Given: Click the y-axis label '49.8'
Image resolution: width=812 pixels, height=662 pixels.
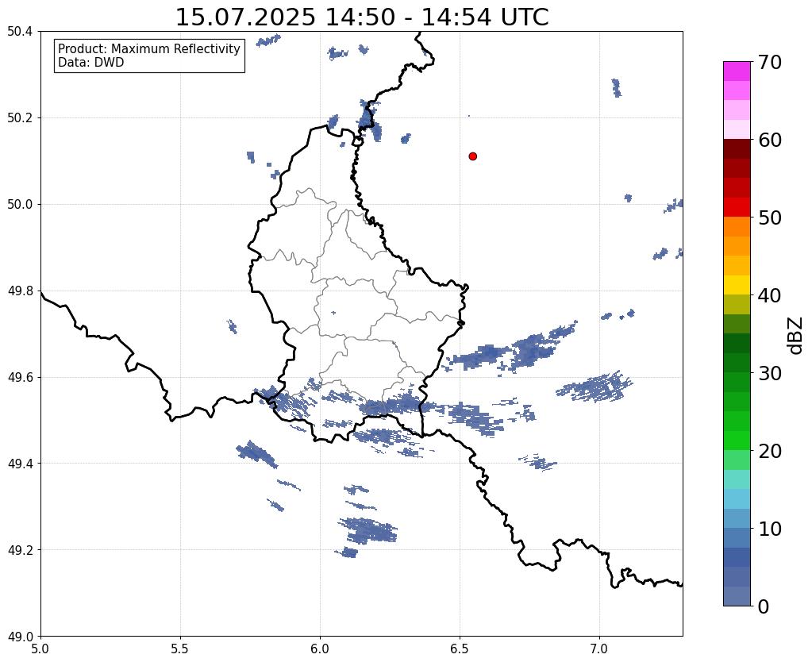Looking at the screenshot, I should (20, 291).
